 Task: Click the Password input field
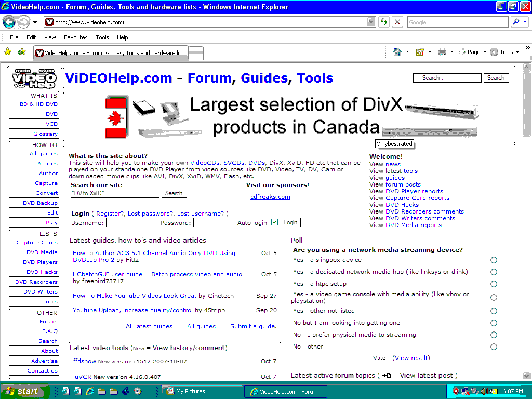pos(214,222)
